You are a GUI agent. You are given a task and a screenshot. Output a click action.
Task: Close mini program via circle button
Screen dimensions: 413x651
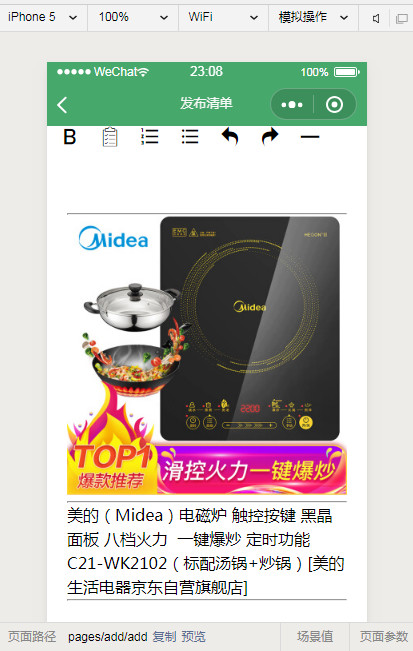[334, 105]
